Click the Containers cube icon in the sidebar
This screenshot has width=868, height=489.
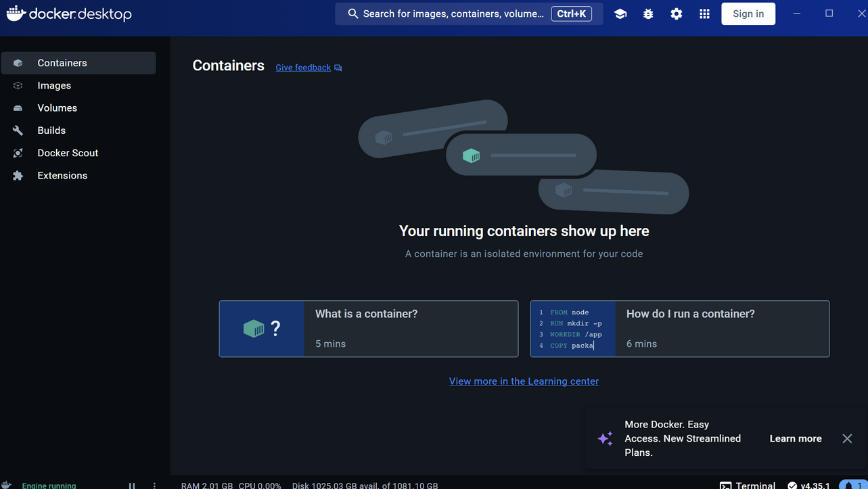pyautogui.click(x=18, y=63)
